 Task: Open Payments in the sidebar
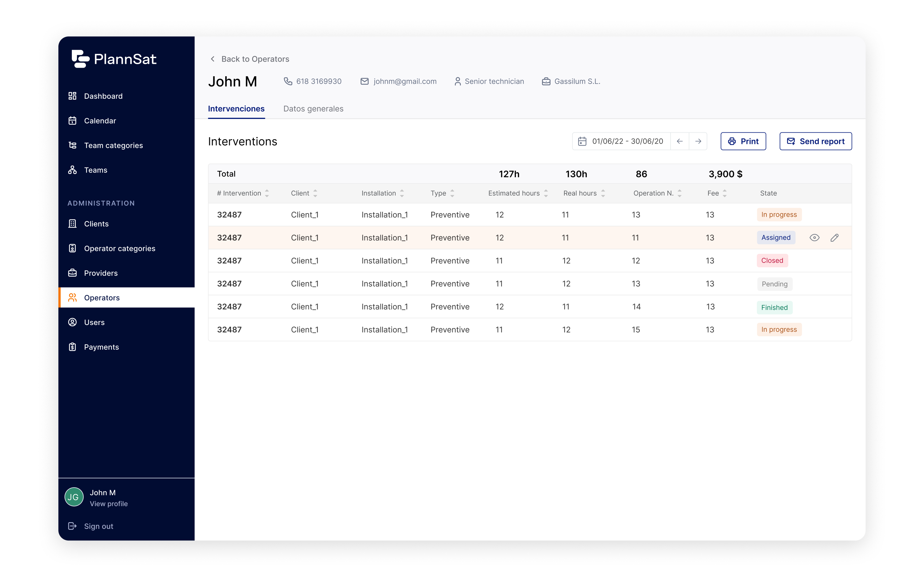[x=101, y=347]
